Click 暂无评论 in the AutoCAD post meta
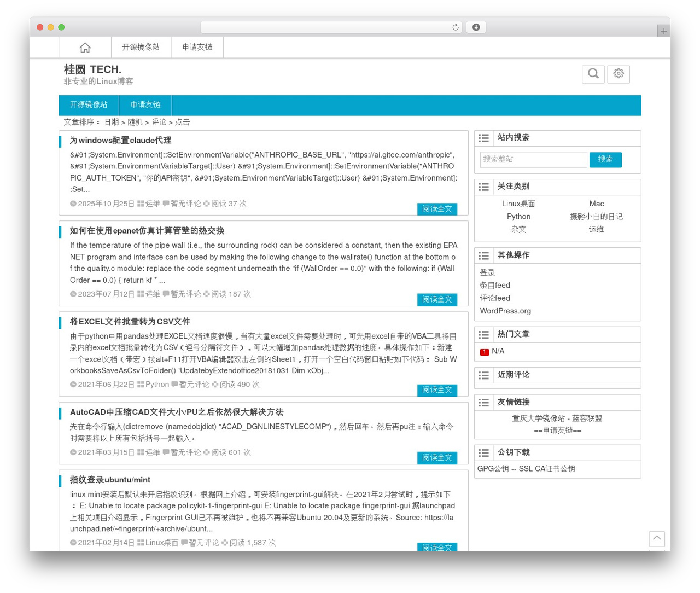Viewport: 700px width, 593px height. coord(186,452)
